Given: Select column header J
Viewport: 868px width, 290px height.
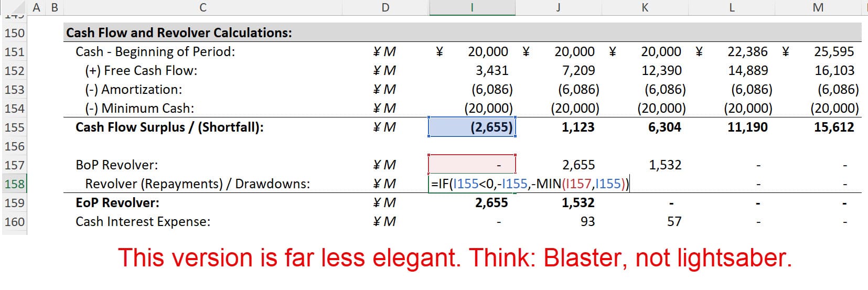Looking at the screenshot, I should (558, 7).
